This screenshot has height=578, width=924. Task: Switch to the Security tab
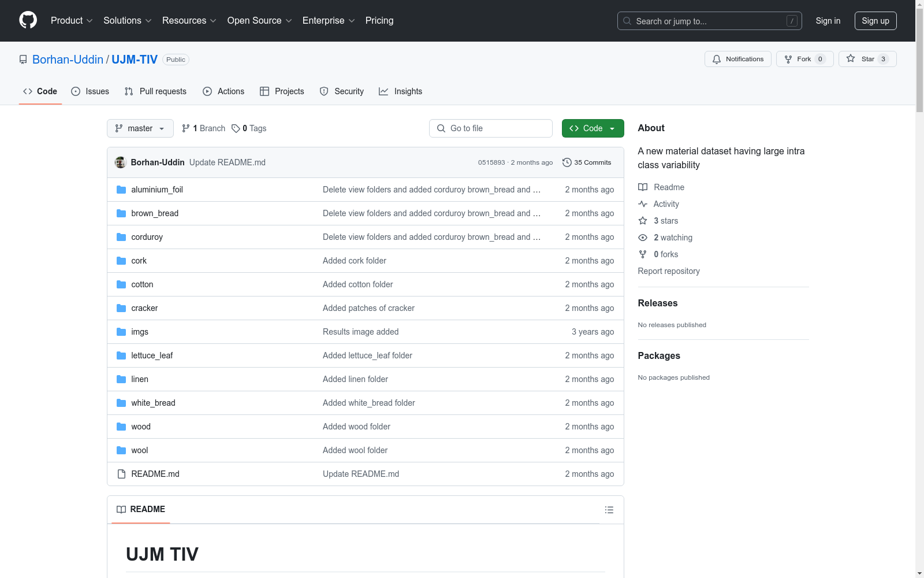coord(342,91)
